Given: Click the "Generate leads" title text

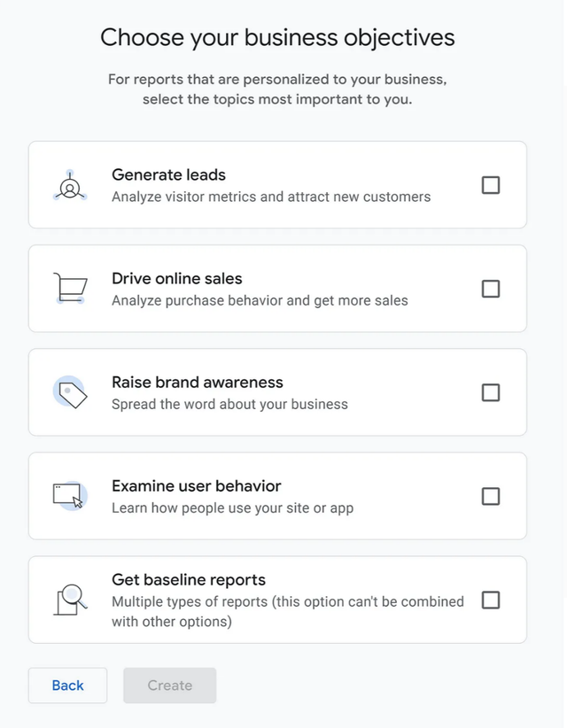Looking at the screenshot, I should coord(168,175).
